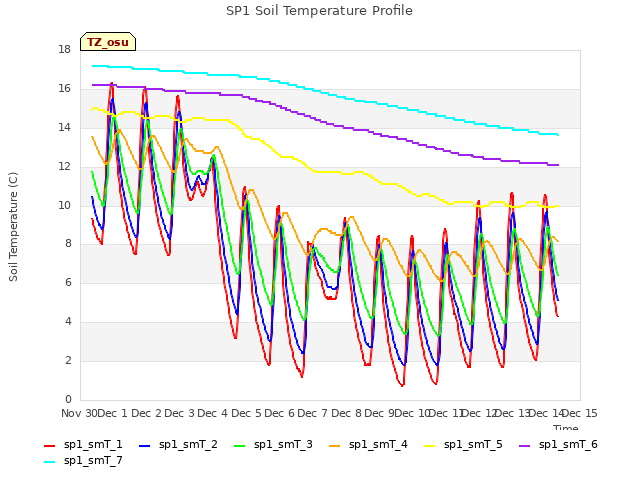Toggle sp1_smT_1 series in legend

(x=83, y=444)
